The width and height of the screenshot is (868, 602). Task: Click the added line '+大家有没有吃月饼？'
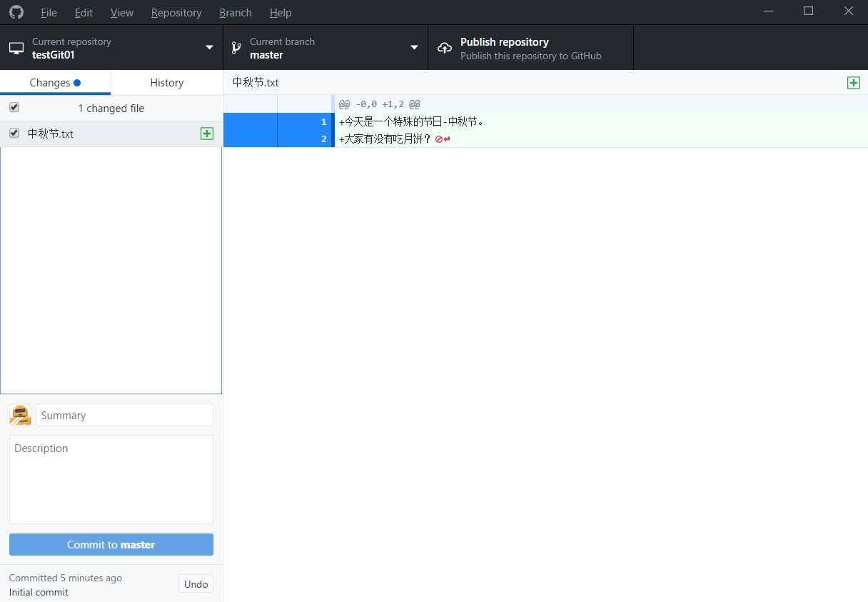[x=385, y=139]
